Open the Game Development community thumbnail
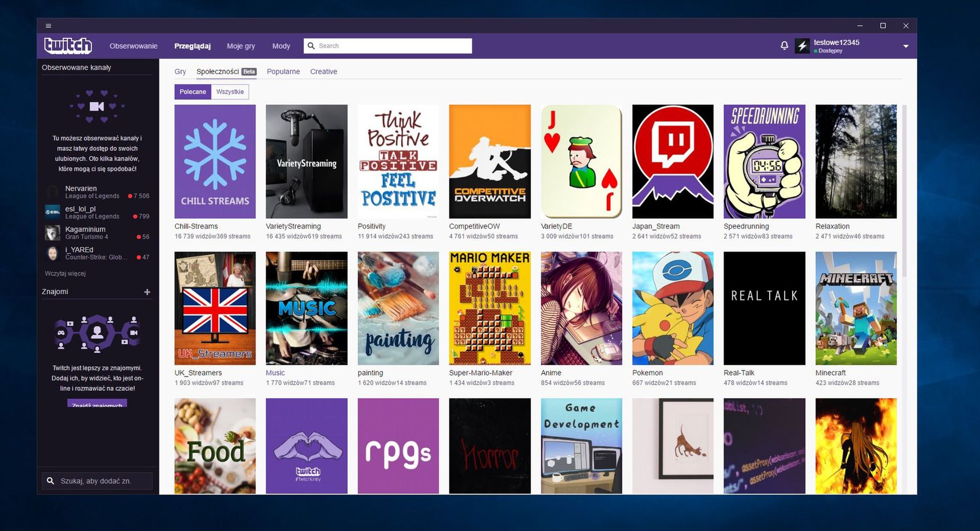 [581, 446]
